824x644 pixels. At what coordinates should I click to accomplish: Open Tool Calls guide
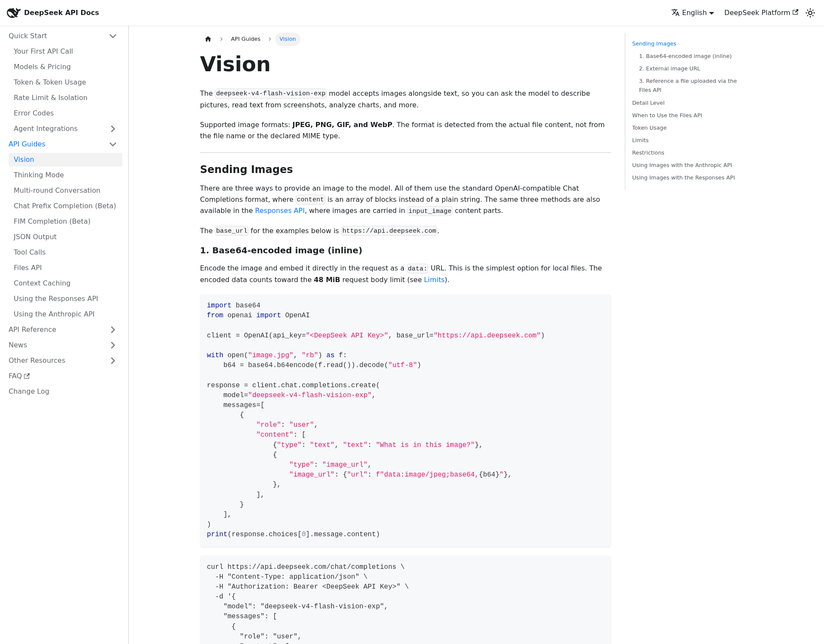click(x=65, y=252)
